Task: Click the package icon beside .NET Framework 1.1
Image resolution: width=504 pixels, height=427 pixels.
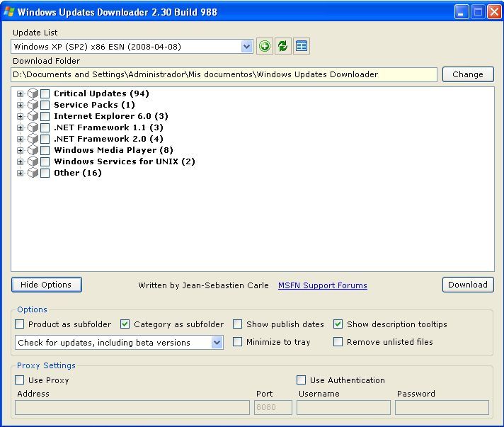Action: (33, 127)
